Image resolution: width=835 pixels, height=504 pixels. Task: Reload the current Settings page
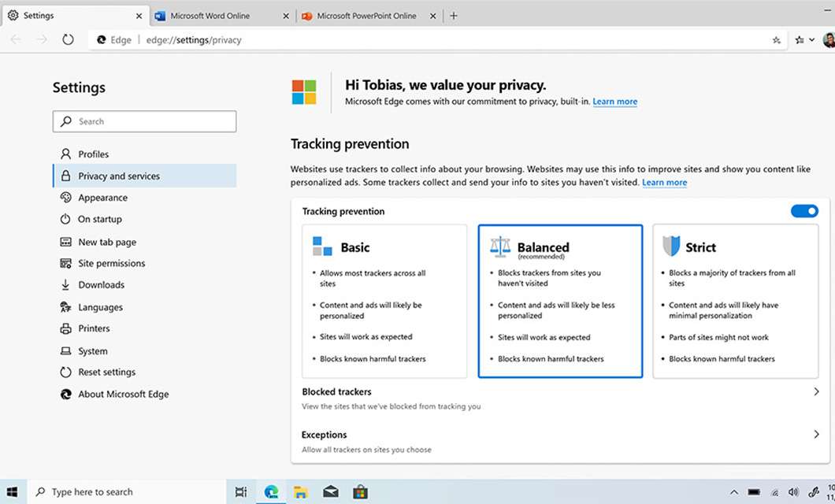click(x=69, y=39)
